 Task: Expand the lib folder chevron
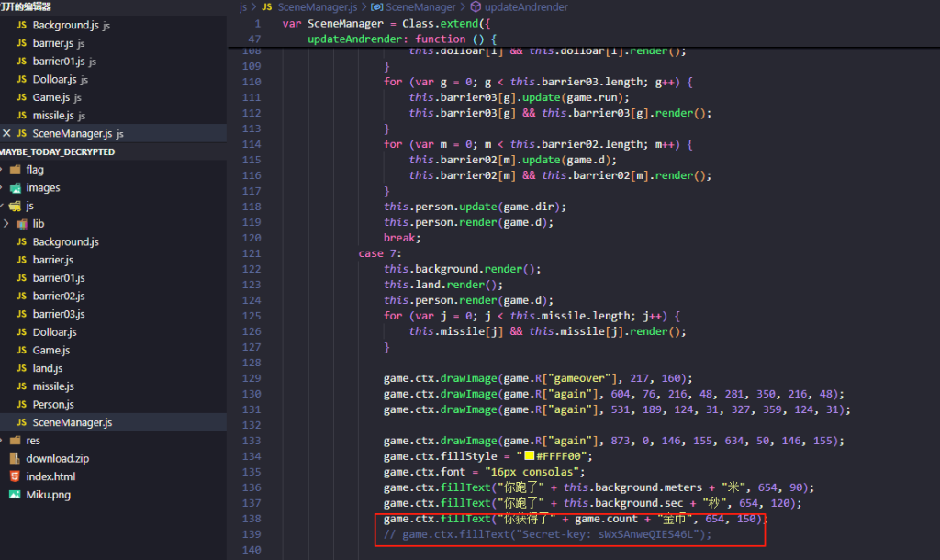(7, 224)
